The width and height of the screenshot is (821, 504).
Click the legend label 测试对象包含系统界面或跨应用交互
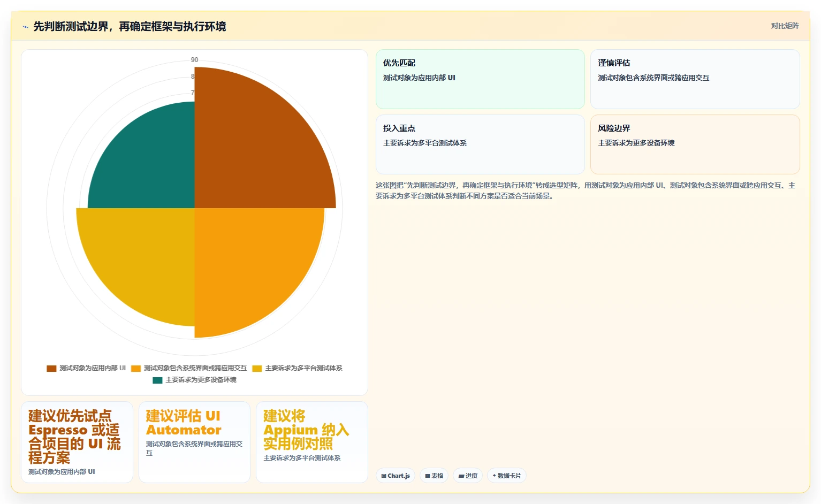(195, 368)
